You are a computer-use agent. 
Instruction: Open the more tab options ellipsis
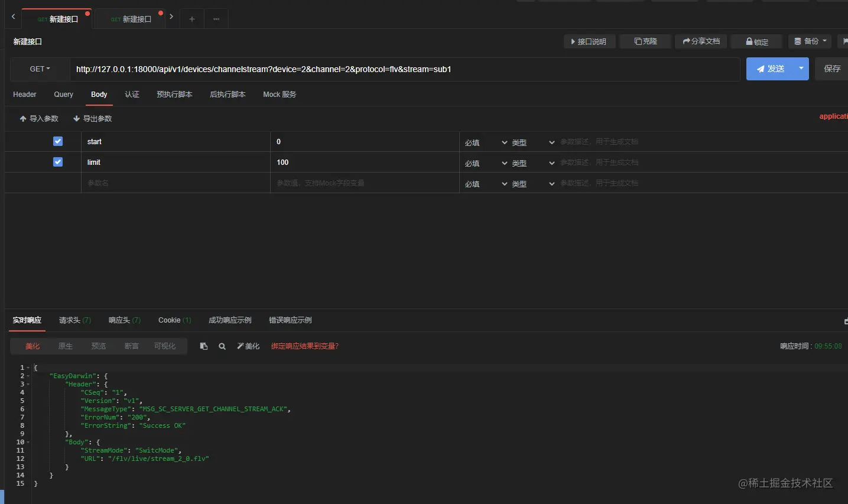[216, 19]
